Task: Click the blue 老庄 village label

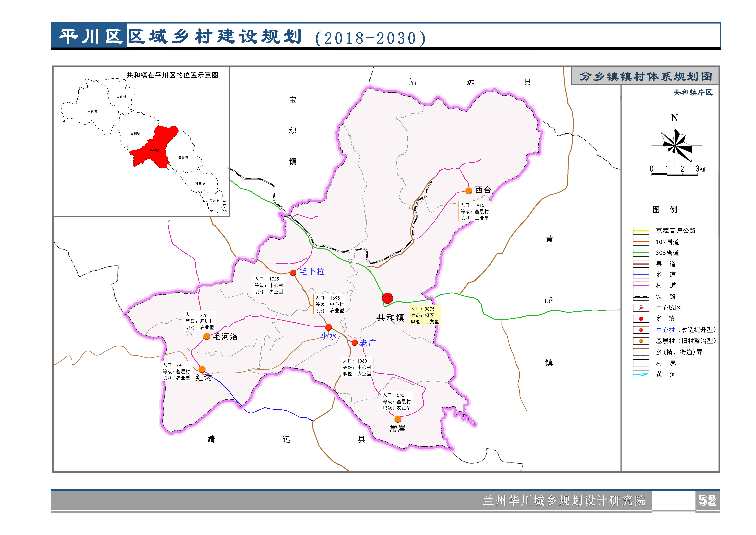Action: pyautogui.click(x=368, y=343)
